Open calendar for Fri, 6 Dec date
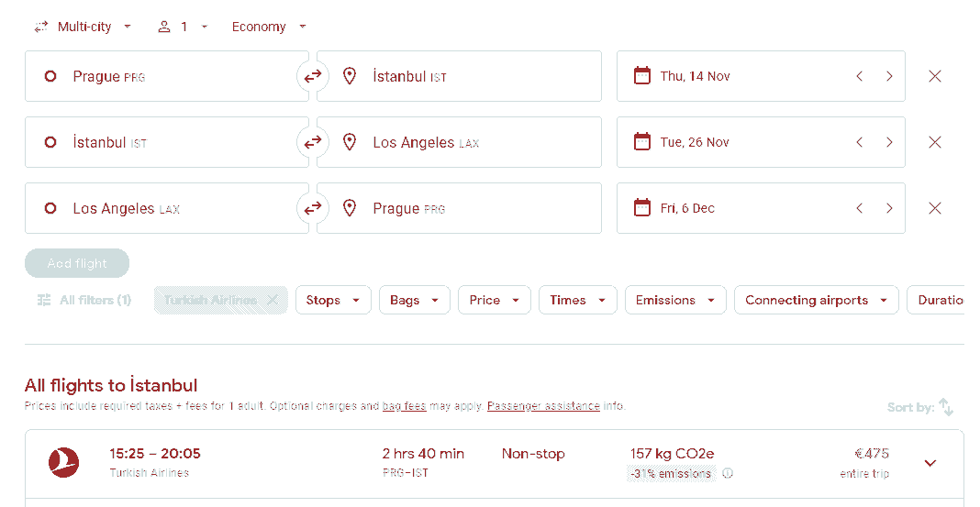This screenshot has height=507, width=980. (x=688, y=208)
